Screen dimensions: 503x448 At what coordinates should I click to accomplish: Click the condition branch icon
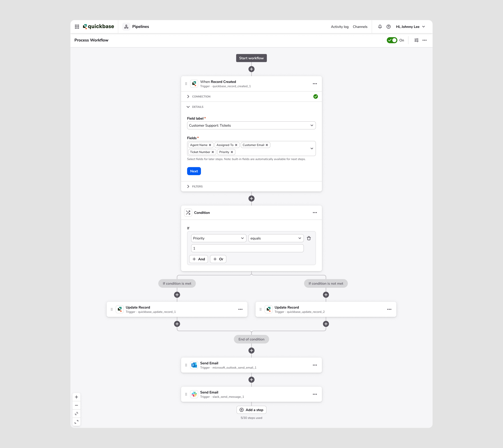[188, 212]
